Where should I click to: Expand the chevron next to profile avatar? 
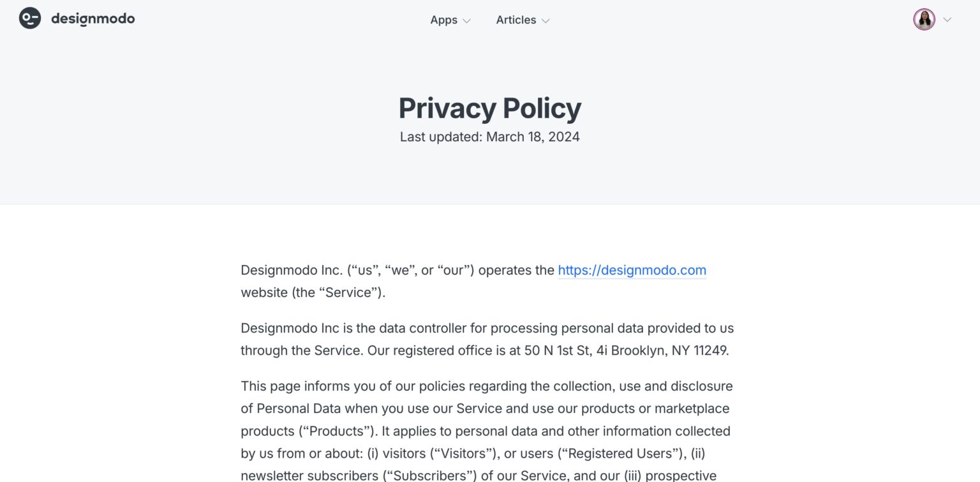947,20
